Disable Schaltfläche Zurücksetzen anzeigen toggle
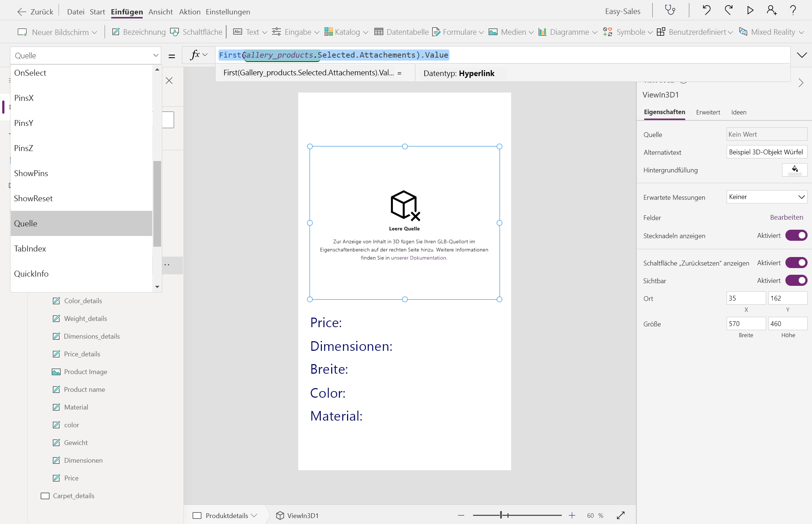The height and width of the screenshot is (524, 812). [x=796, y=263]
